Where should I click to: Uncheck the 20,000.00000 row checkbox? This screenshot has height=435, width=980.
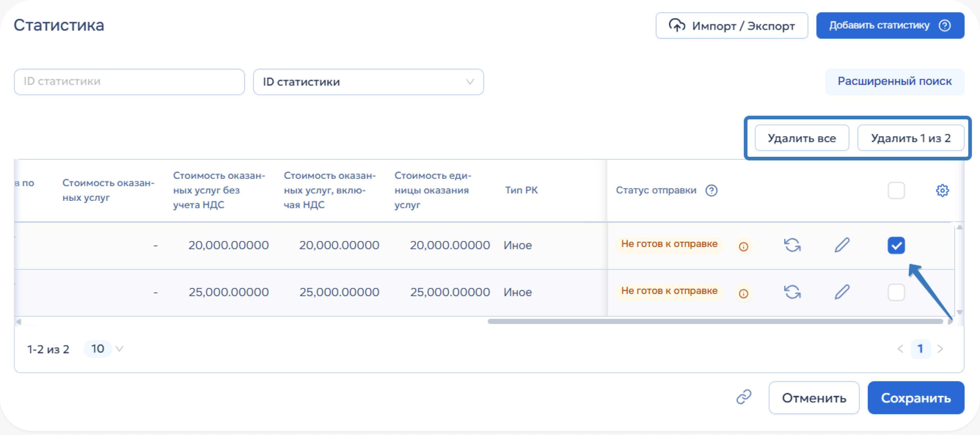pyautogui.click(x=896, y=245)
